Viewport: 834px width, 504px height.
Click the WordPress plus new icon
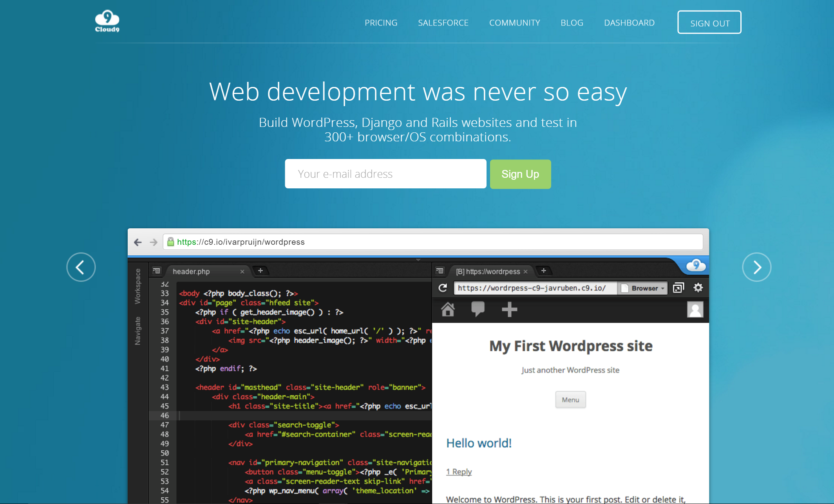[509, 309]
